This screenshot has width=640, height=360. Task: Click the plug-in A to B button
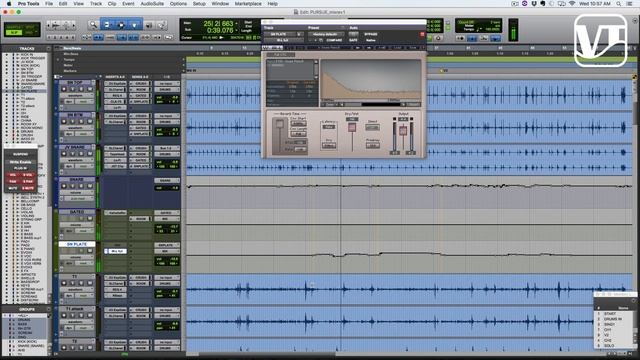(x=382, y=48)
